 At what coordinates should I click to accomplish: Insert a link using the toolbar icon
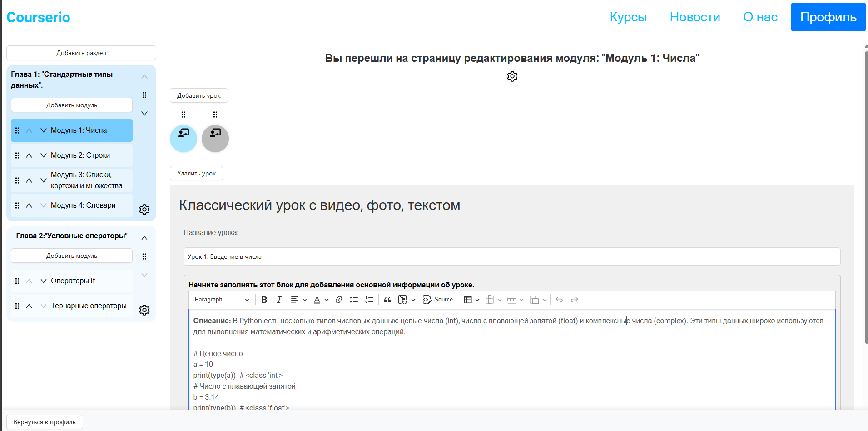[x=338, y=300]
